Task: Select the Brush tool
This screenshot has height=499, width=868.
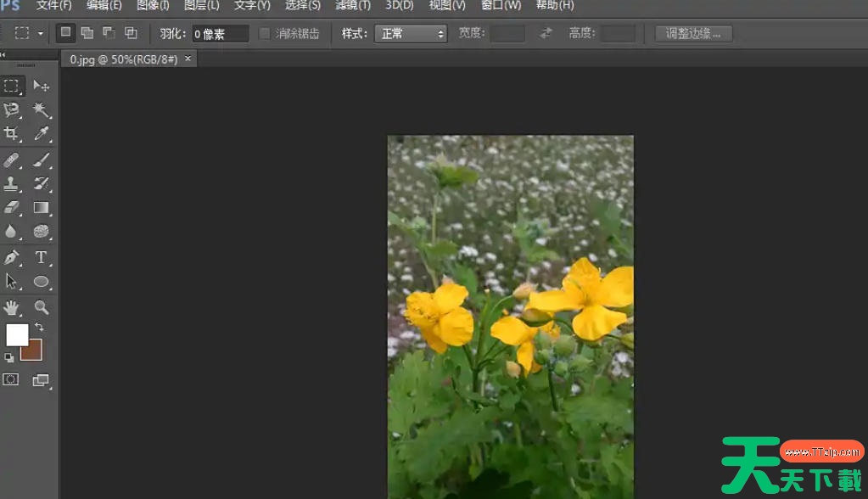Action: (41, 160)
